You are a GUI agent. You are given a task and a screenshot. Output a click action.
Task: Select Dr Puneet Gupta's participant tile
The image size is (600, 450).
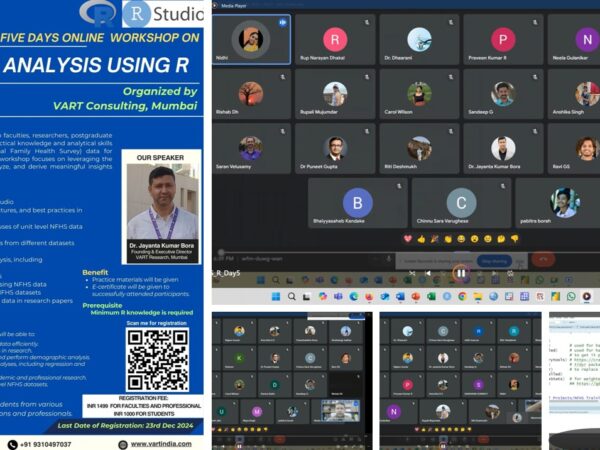tap(335, 148)
